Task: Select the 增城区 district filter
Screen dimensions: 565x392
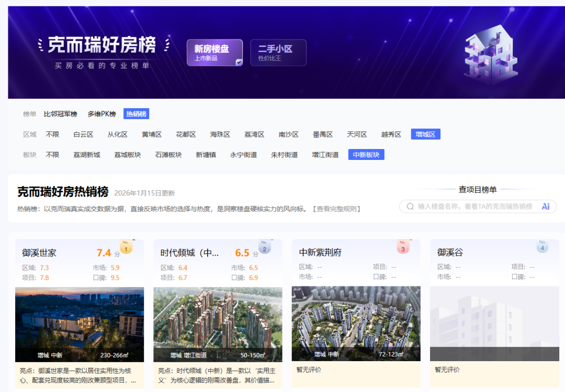Action: click(425, 134)
